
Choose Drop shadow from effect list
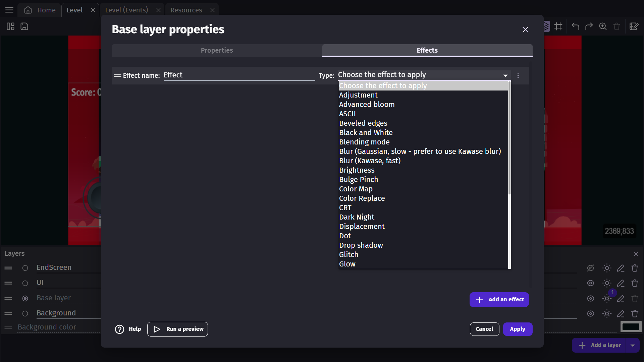361,245
